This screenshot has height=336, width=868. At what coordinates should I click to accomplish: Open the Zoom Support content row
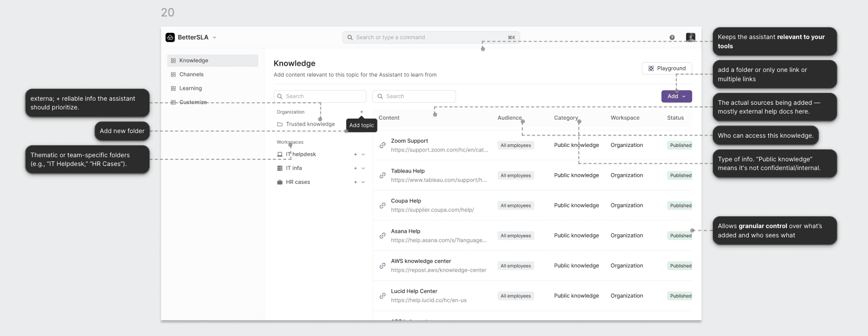(533, 145)
